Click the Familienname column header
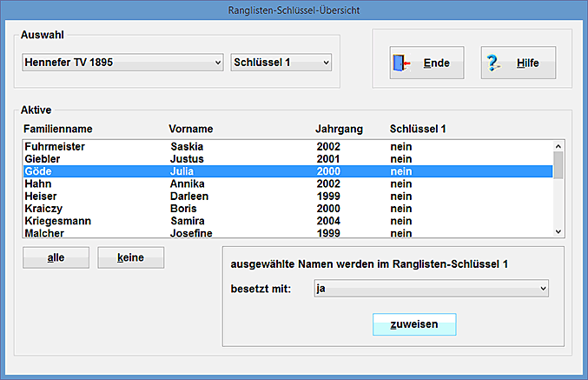 (x=57, y=129)
